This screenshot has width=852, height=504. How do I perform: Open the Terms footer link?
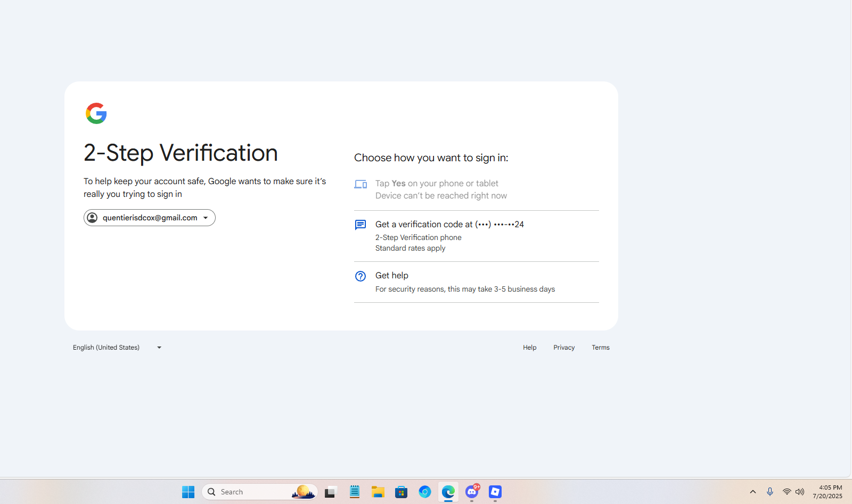(x=601, y=348)
